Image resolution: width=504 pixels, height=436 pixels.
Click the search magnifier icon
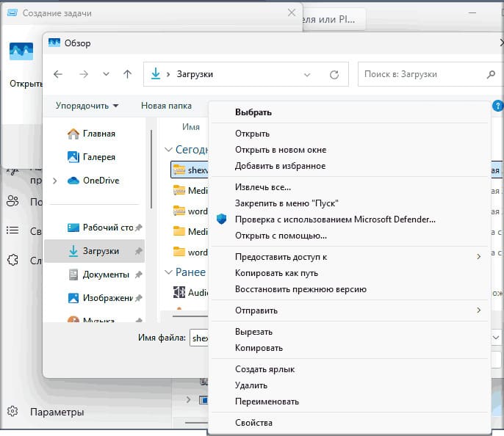tap(491, 75)
